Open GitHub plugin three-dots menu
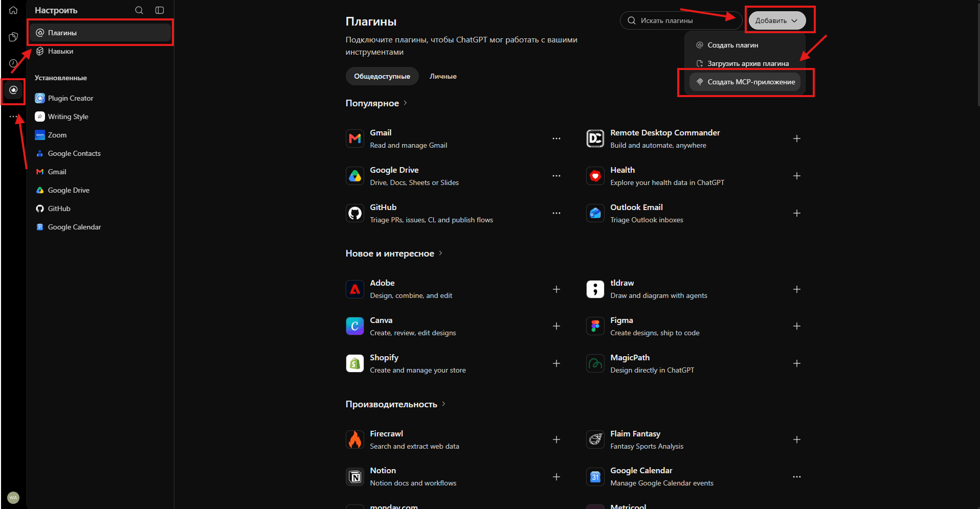The image size is (980, 509). click(x=556, y=213)
